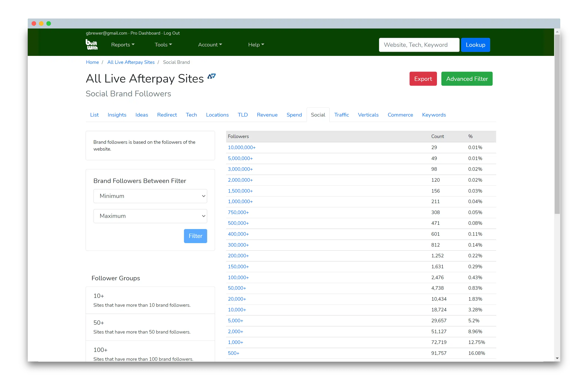This screenshot has width=588, height=380.
Task: Open the Reports dropdown menu
Action: click(x=123, y=45)
